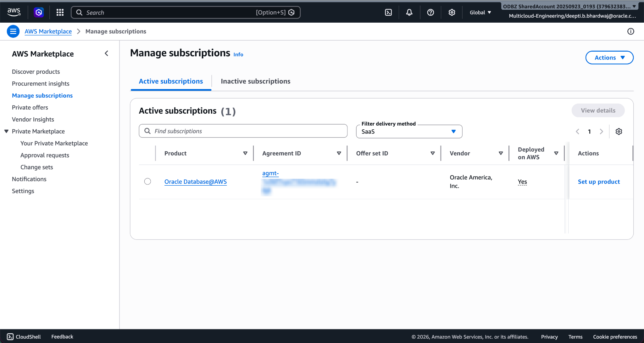Sort by Deployed on AWS column
644x343 pixels.
click(556, 153)
